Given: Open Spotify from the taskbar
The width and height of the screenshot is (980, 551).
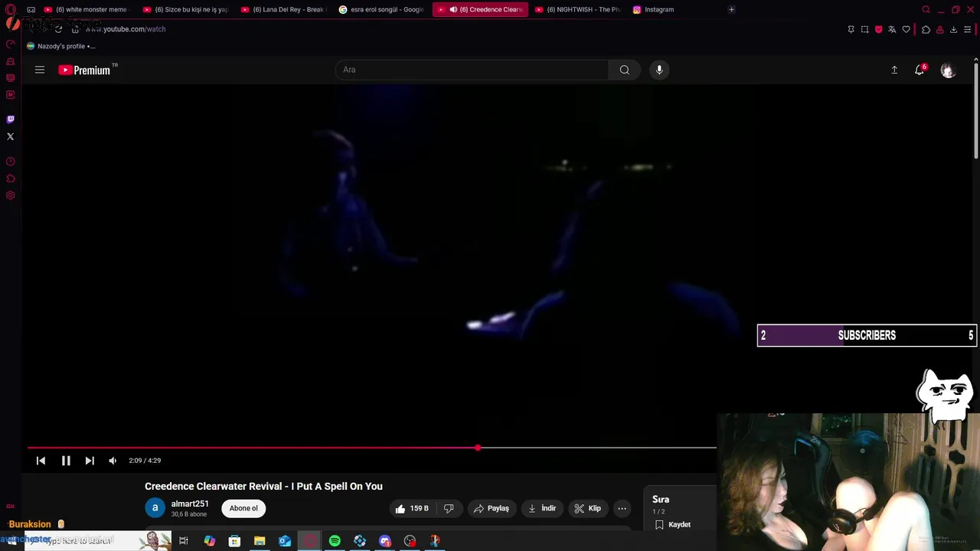Looking at the screenshot, I should [335, 541].
